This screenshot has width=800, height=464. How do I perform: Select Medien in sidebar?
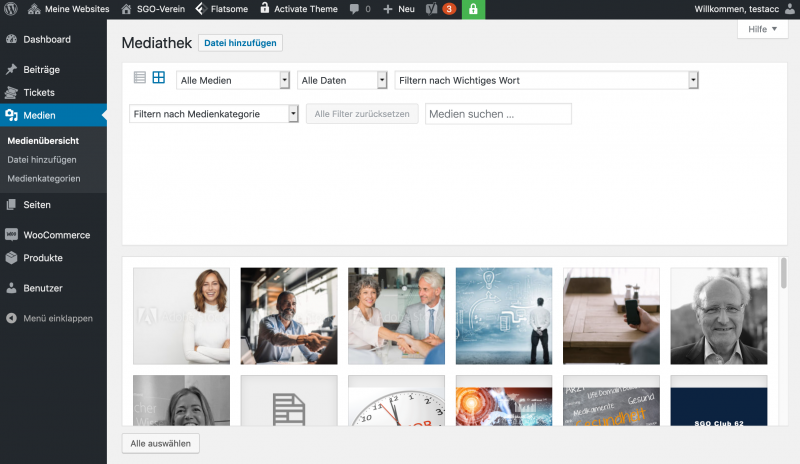coord(53,115)
